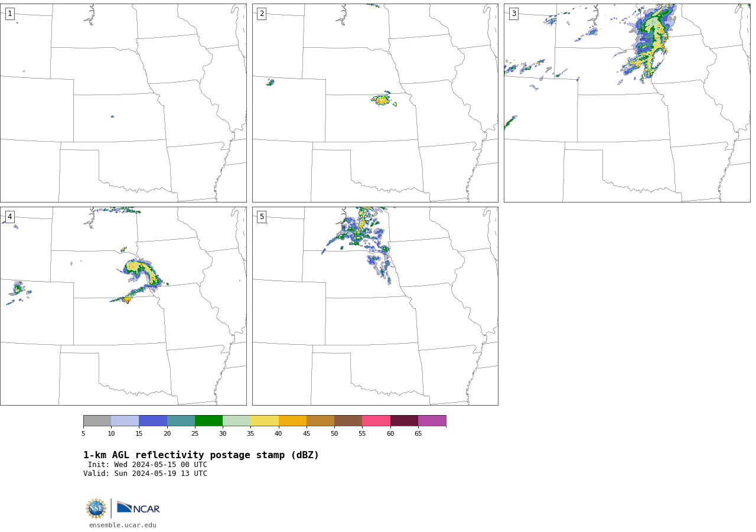Click the number 1 panel label

pyautogui.click(x=10, y=14)
